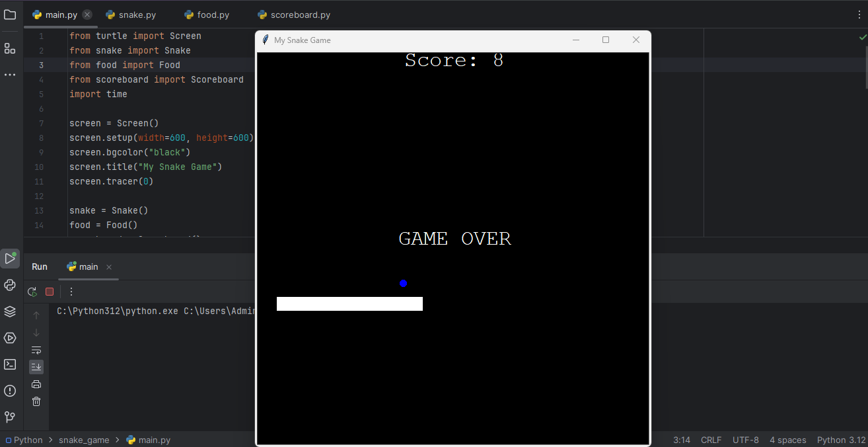868x447 pixels.
Task: Open the Structure tool window icon
Action: coord(10,48)
